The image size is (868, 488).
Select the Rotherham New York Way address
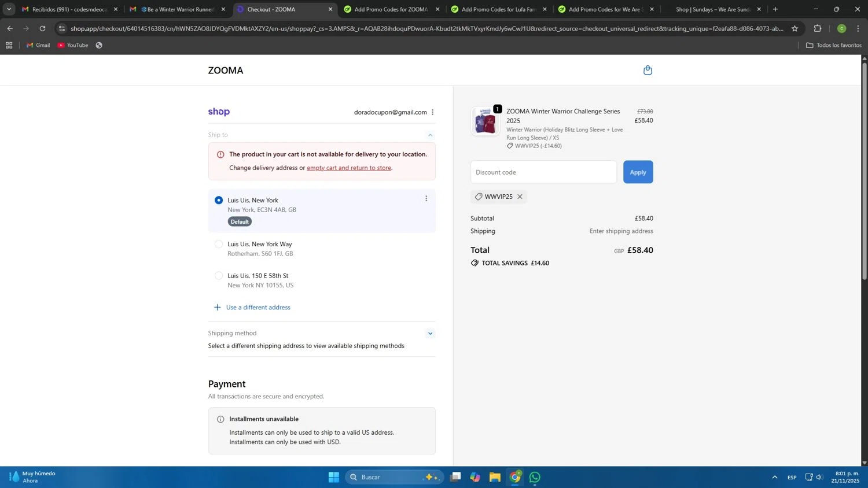point(219,244)
